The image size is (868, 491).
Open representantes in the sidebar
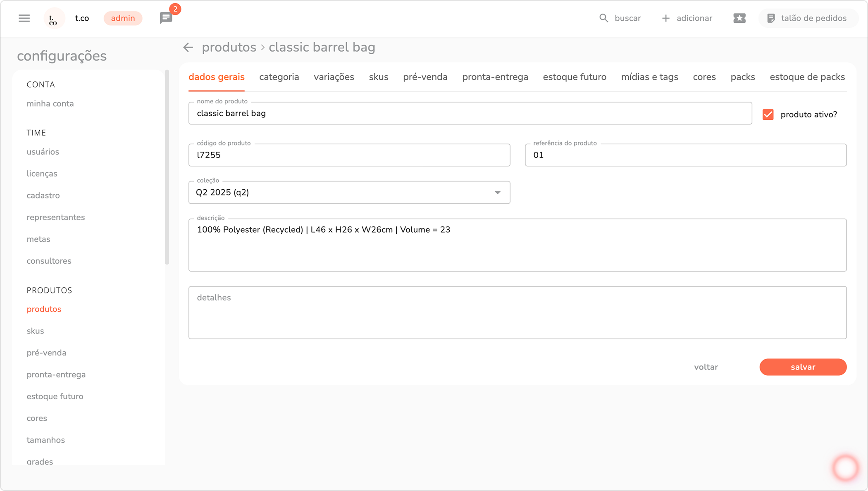[x=56, y=217]
